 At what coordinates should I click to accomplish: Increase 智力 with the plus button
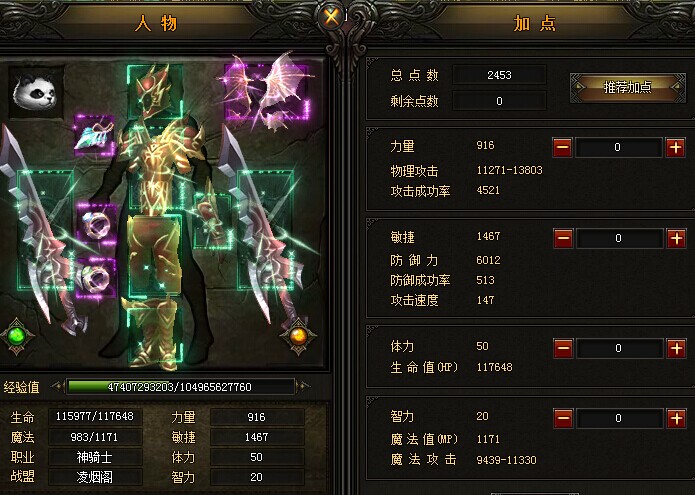coord(676,418)
